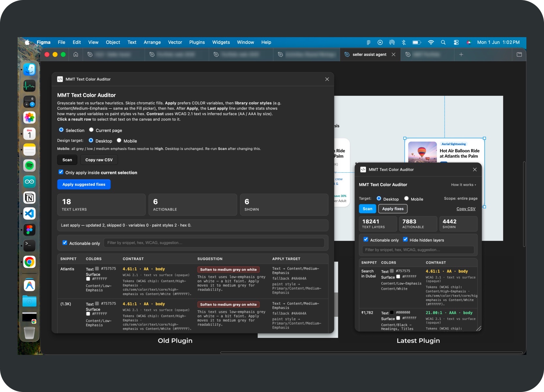Click Scan button in Old Plugin
Viewport: 544px width, 392px height.
67,160
